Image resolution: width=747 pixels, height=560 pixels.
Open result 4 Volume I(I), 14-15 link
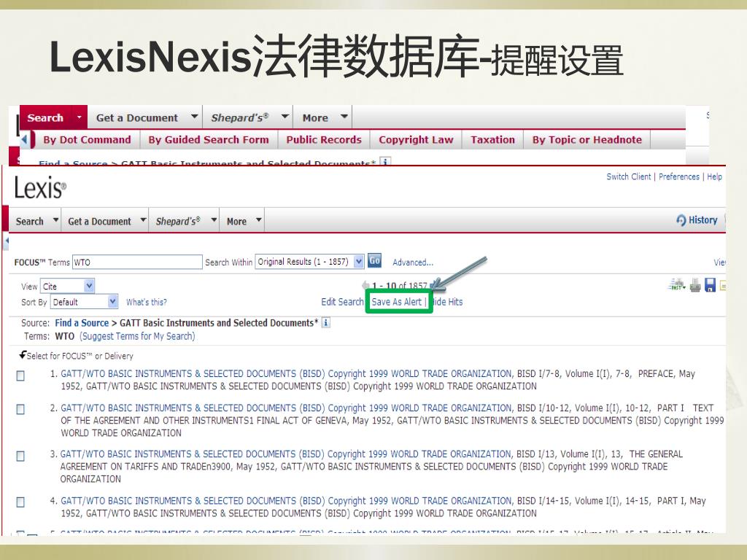pyautogui.click(x=286, y=501)
